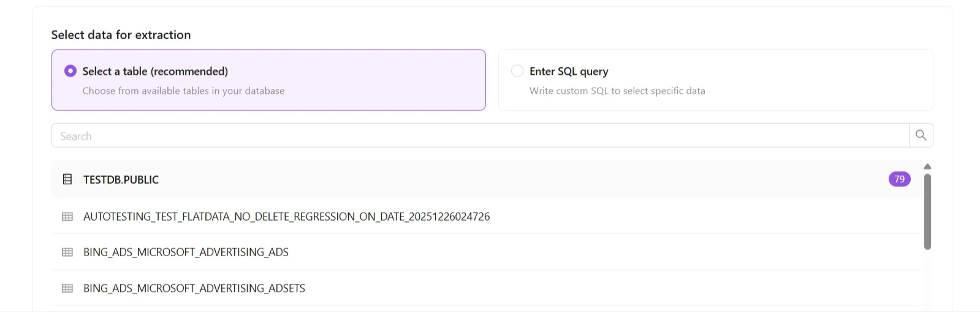Click 'Select a table (recommended)' title text

155,72
